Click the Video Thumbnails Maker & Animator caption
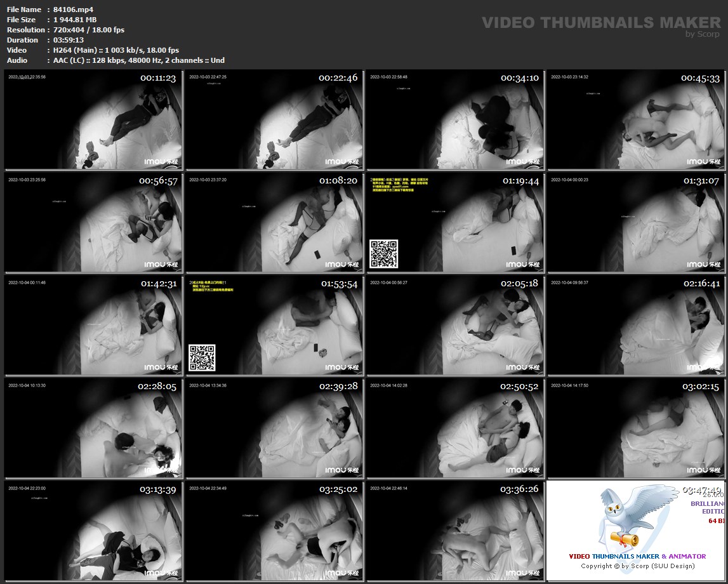 coord(637,556)
